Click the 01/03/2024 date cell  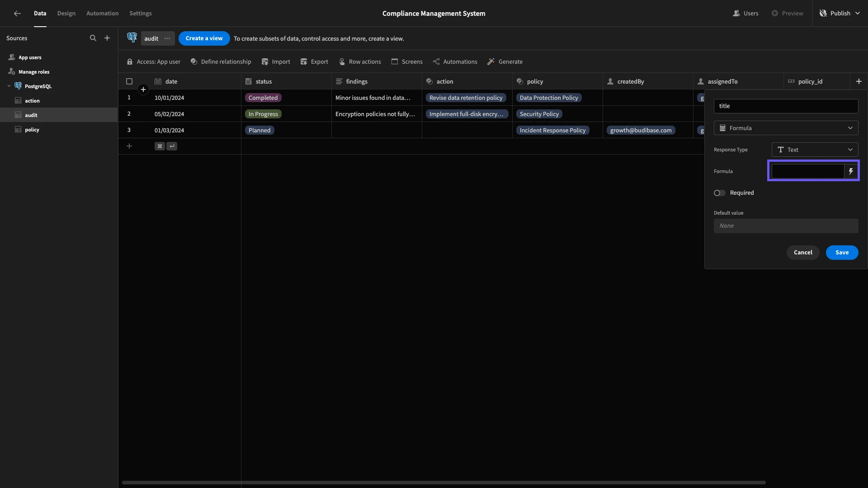coord(196,130)
